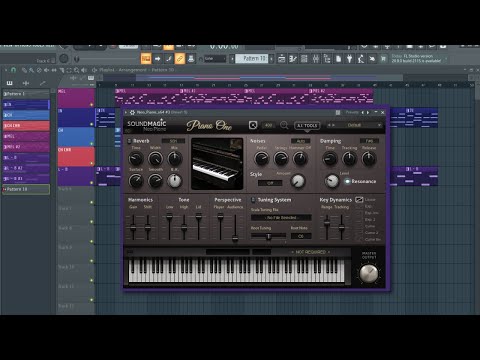
Task: Click the piano image thumbnail in Piano One
Action: coord(217,164)
